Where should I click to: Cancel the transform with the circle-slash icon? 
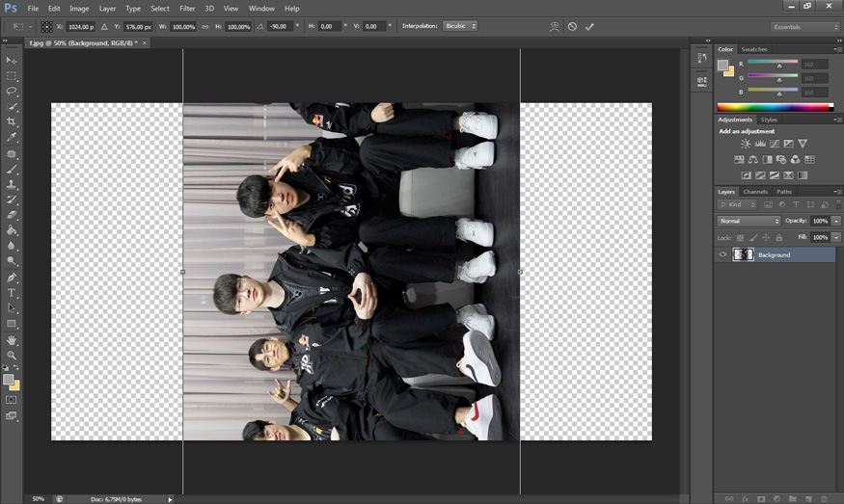click(x=572, y=26)
